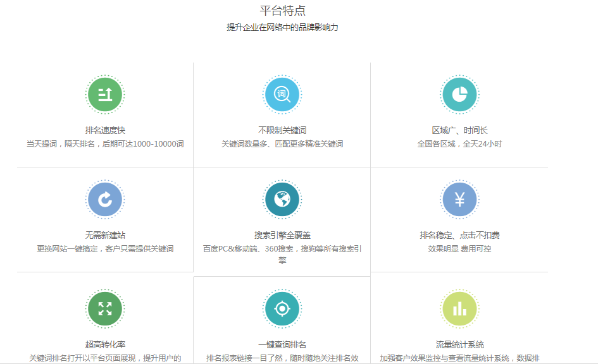Viewport: 598px width, 364px height.
Task: Open the 搜索引擎全覆盖 heading
Action: [x=282, y=235]
